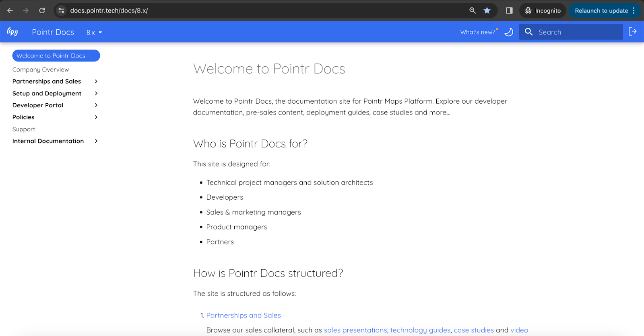Click the address bar URL text
Viewport: 644px width, 336px height.
(109, 10)
